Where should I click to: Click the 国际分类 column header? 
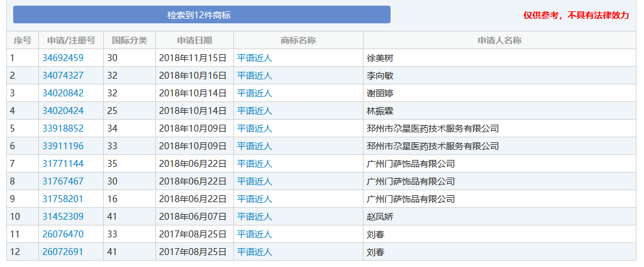click(130, 40)
